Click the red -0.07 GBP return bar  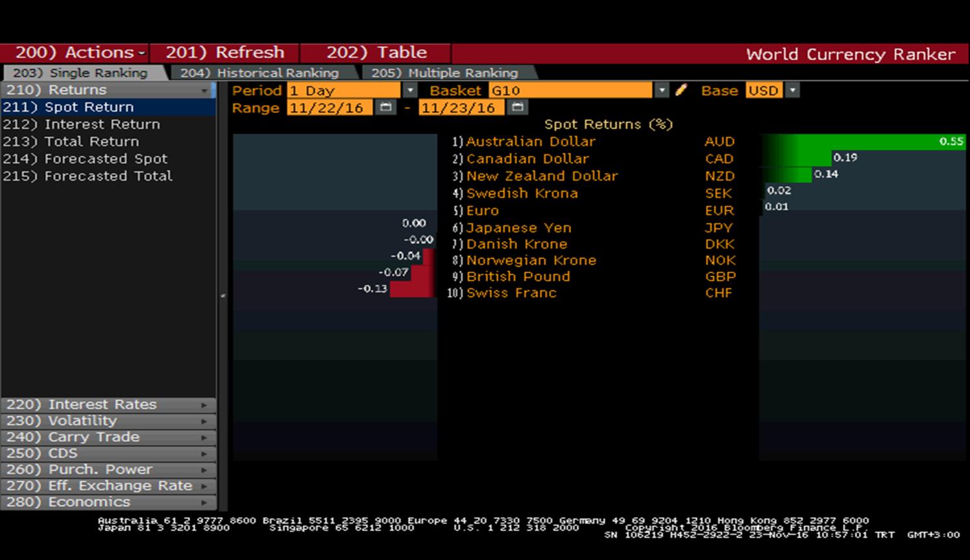423,273
